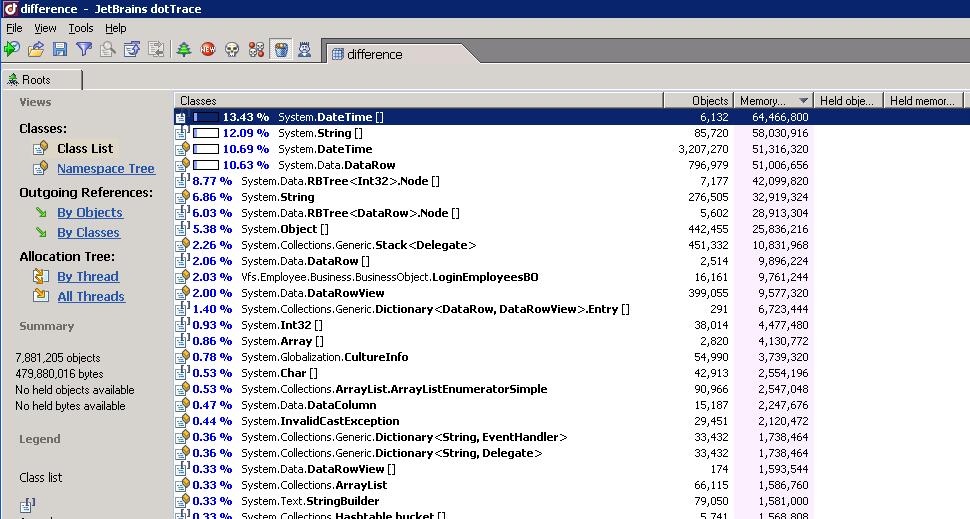This screenshot has height=519, width=970.
Task: Click the green tree toolbar icon
Action: 184,49
